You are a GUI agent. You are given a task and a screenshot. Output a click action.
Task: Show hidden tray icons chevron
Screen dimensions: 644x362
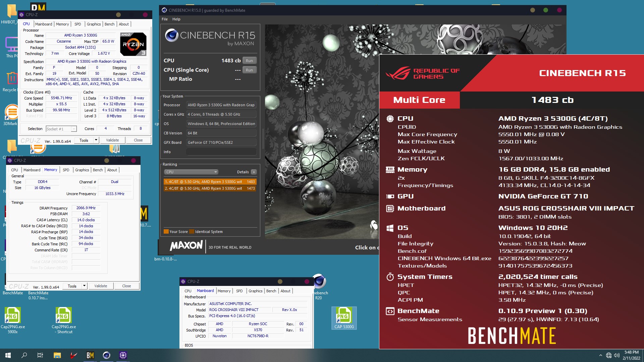(x=600, y=355)
